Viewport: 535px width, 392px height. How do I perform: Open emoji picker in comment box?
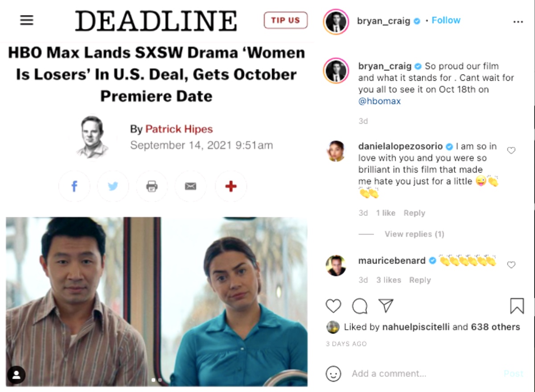click(333, 373)
